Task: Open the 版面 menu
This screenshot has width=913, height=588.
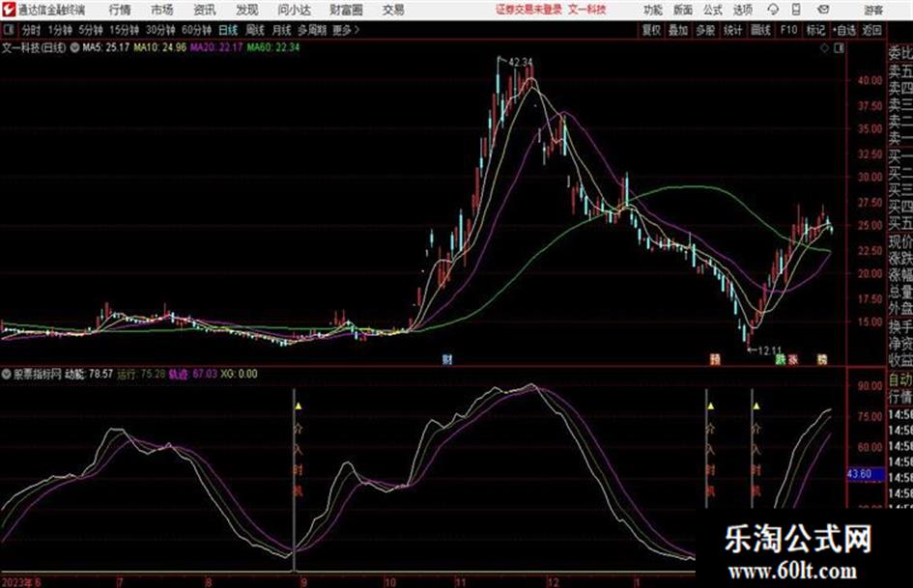Action: click(x=682, y=10)
